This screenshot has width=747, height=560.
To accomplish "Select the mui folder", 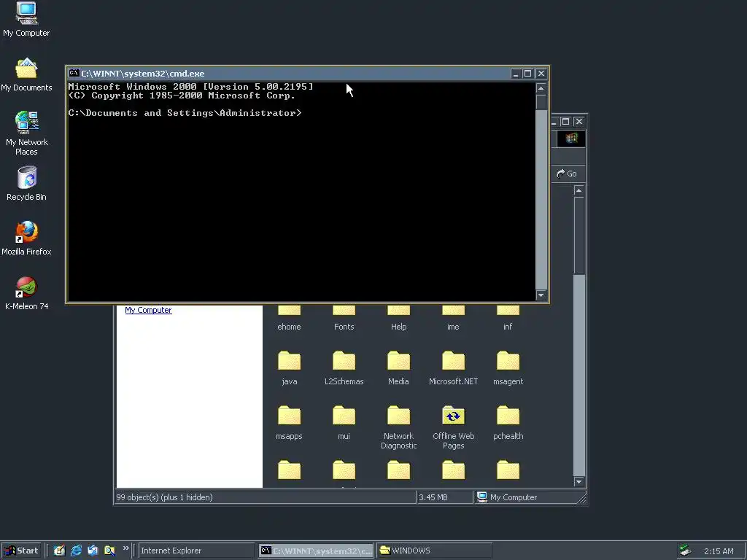I will pos(344,423).
